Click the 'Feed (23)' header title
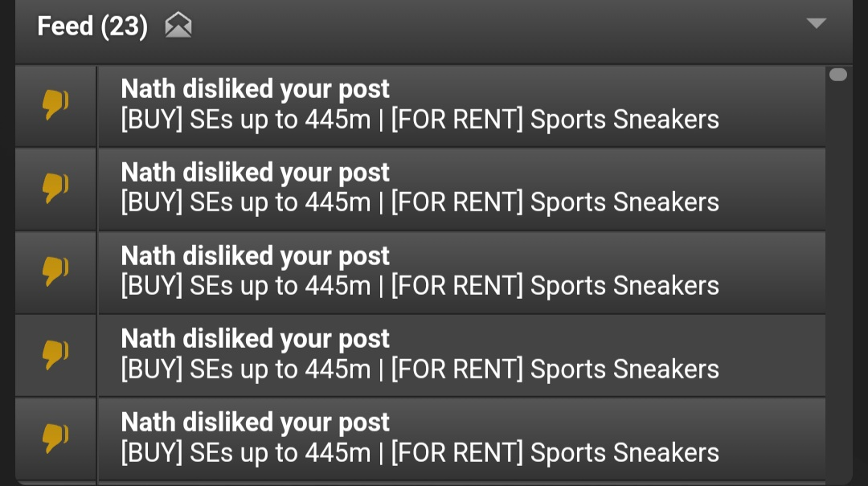The image size is (868, 486). (x=92, y=26)
